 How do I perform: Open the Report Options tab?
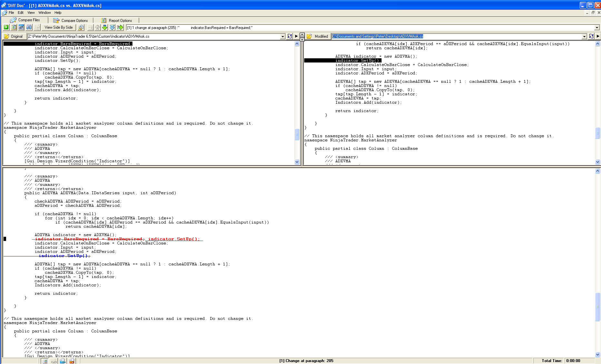point(117,20)
